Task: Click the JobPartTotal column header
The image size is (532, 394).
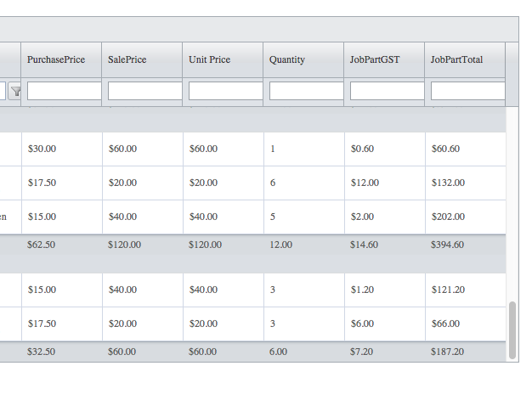Action: (465, 60)
